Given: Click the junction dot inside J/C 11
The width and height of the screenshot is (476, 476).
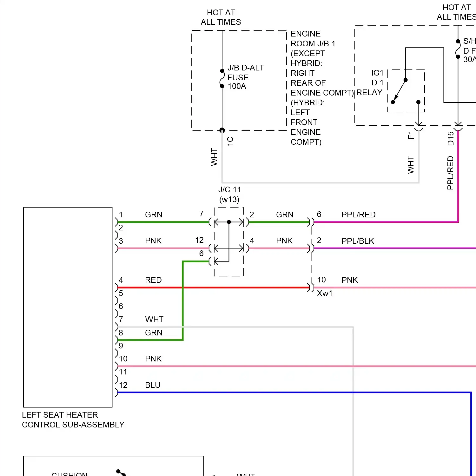Looking at the screenshot, I should pyautogui.click(x=229, y=222).
